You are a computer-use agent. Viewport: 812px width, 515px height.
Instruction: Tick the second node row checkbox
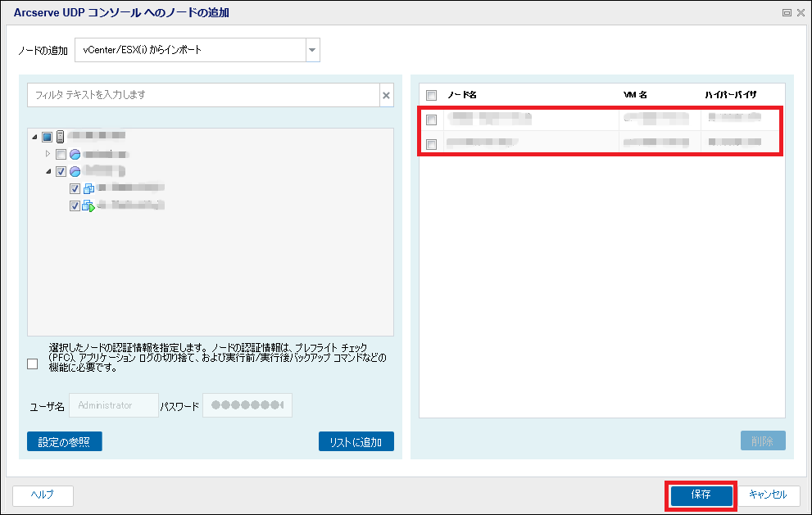(x=432, y=144)
